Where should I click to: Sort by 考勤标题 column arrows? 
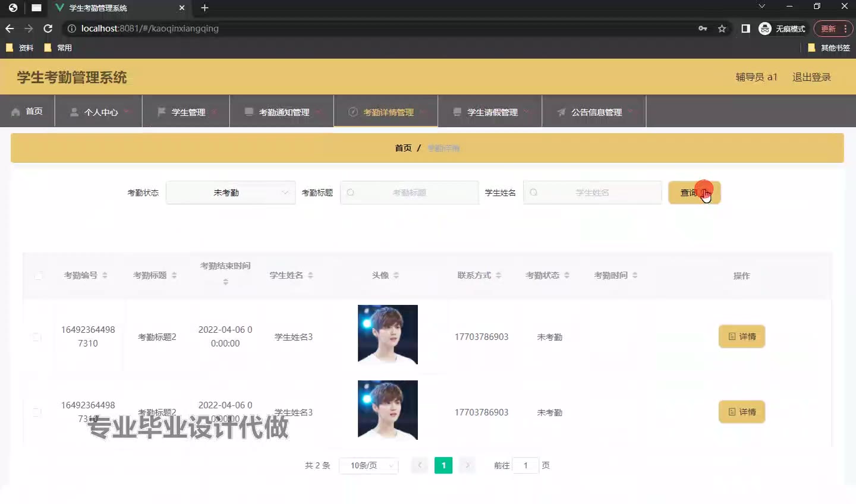click(x=174, y=275)
